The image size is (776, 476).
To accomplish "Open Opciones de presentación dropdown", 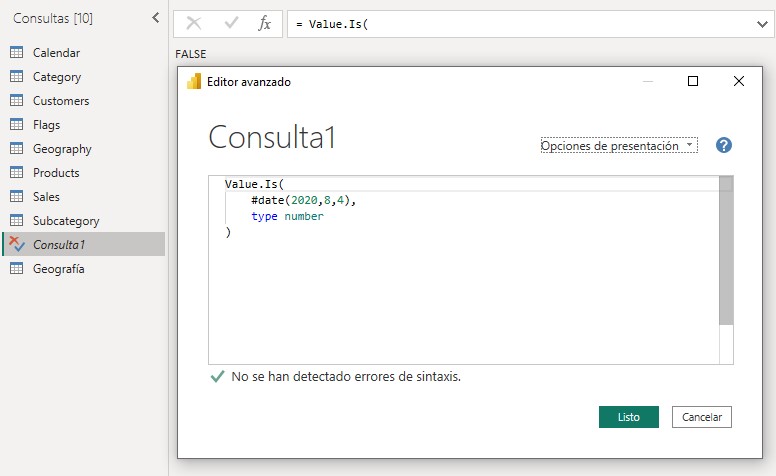I will point(618,146).
